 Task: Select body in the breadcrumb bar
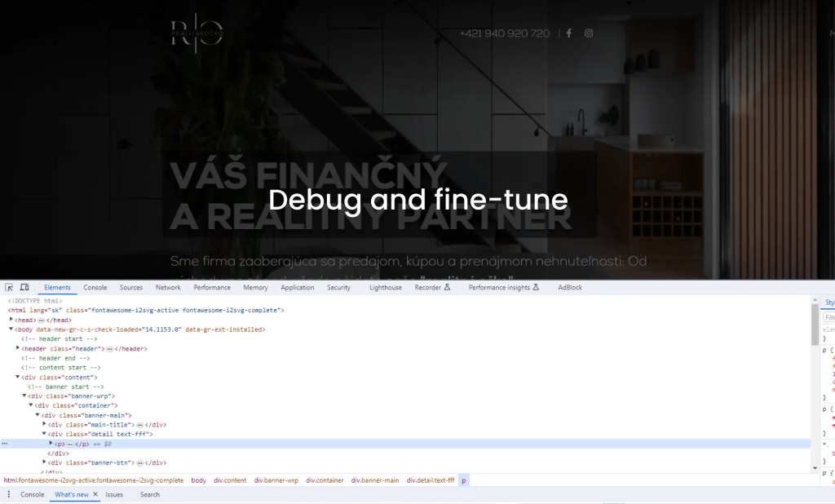coord(198,480)
